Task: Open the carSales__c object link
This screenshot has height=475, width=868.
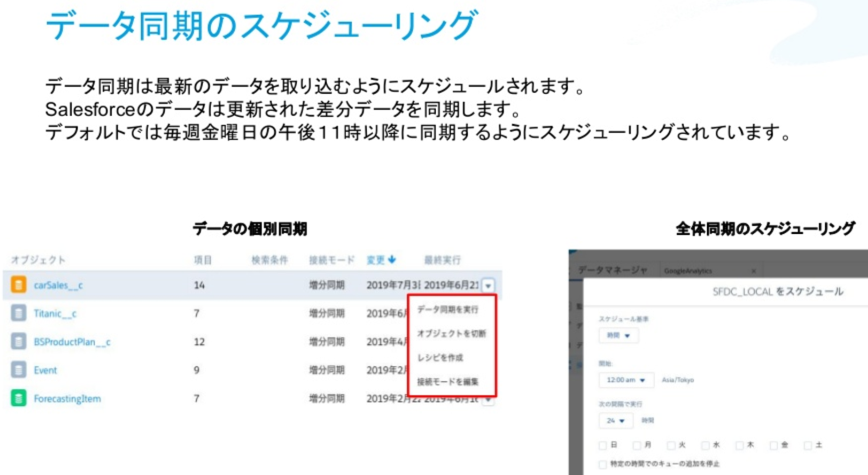Action: [x=58, y=285]
